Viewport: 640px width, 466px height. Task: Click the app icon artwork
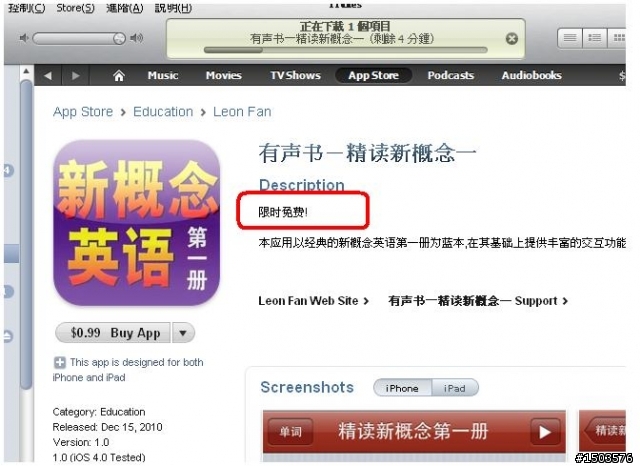(136, 223)
